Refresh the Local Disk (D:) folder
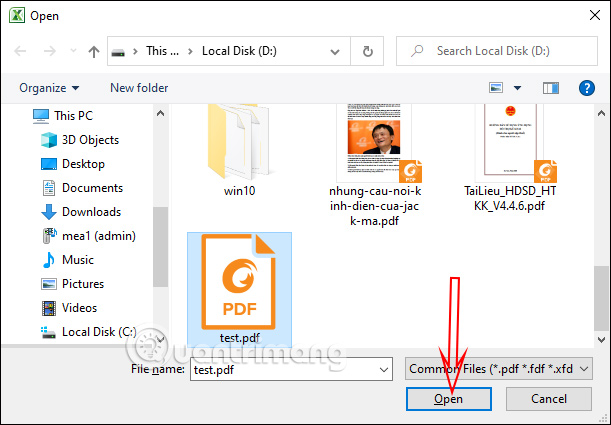Image resolution: width=611 pixels, height=425 pixels. 367,51
